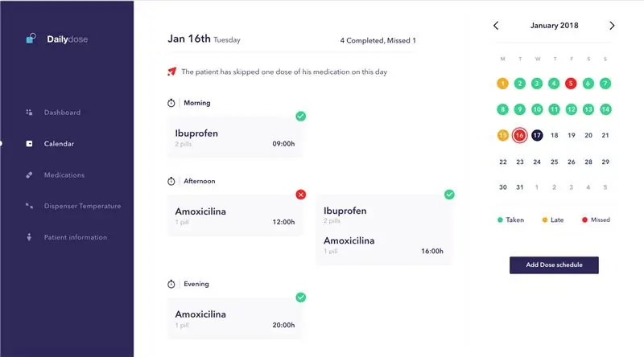Click the Dailydose logo icon
644x357 pixels.
[31, 39]
